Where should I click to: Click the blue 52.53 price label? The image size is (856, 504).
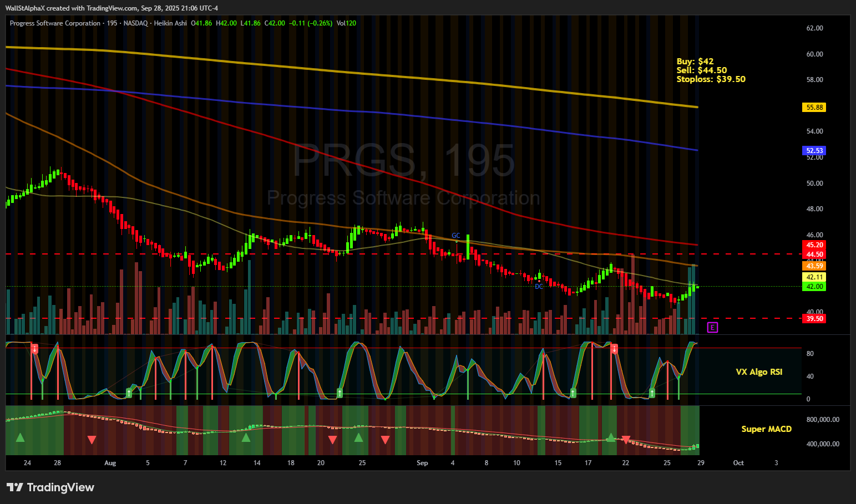pos(814,151)
